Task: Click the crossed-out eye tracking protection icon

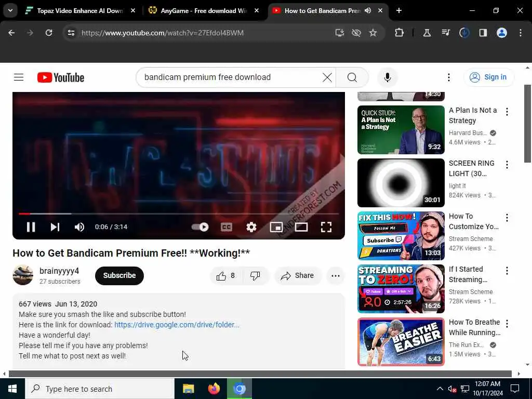Action: [356, 33]
